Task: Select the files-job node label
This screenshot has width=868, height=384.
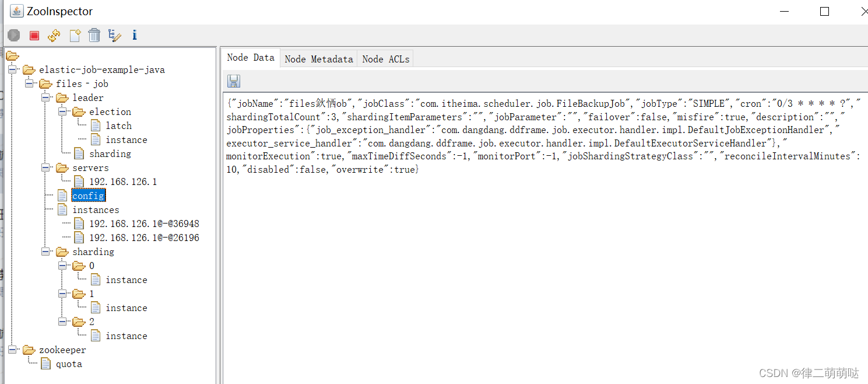Action: pos(82,84)
